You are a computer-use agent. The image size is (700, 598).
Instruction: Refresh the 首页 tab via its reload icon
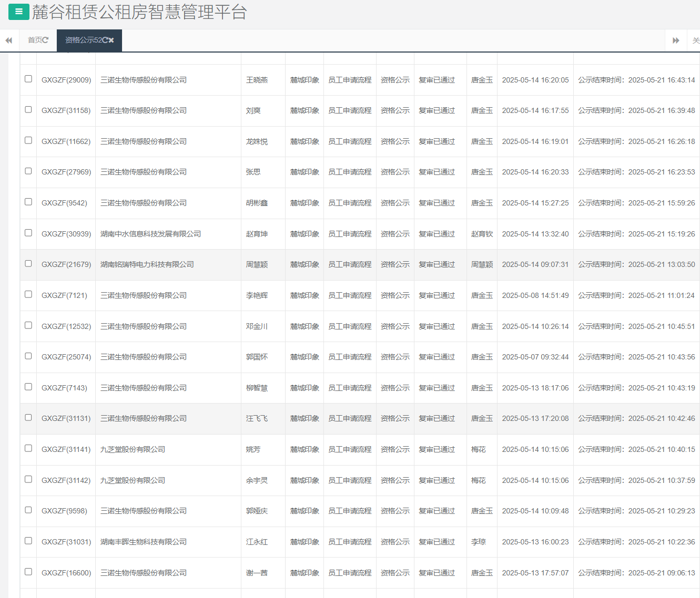[46, 40]
